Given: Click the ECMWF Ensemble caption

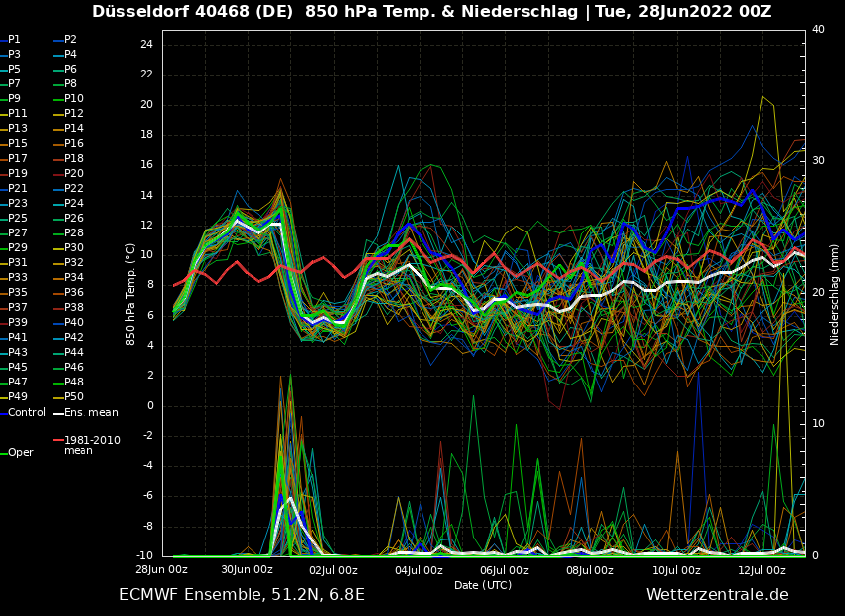Looking at the screenshot, I should tap(242, 595).
